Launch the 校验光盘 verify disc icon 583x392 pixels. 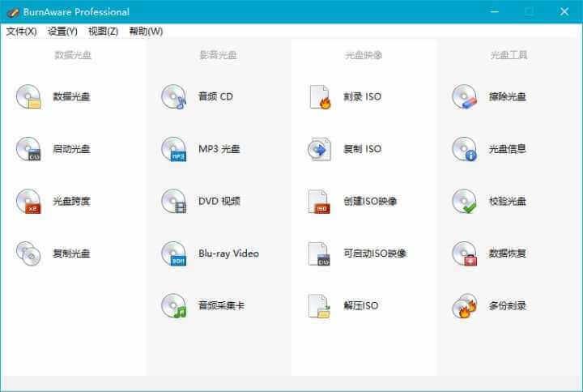point(465,201)
